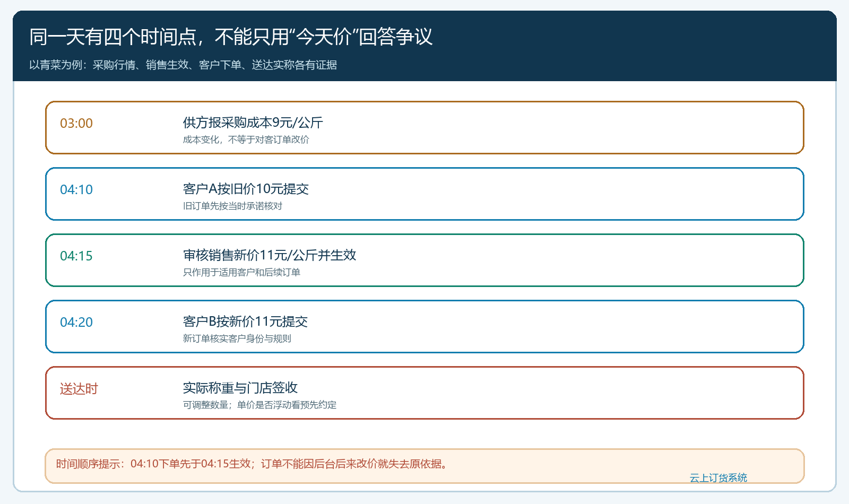The image size is (849, 504).
Task: Select the text 客户A按旧价10元提交
Action: (246, 189)
